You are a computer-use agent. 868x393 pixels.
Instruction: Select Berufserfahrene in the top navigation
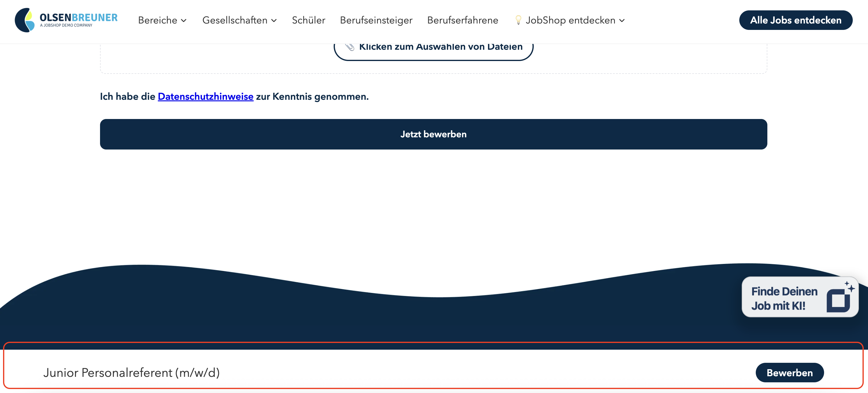pos(462,20)
